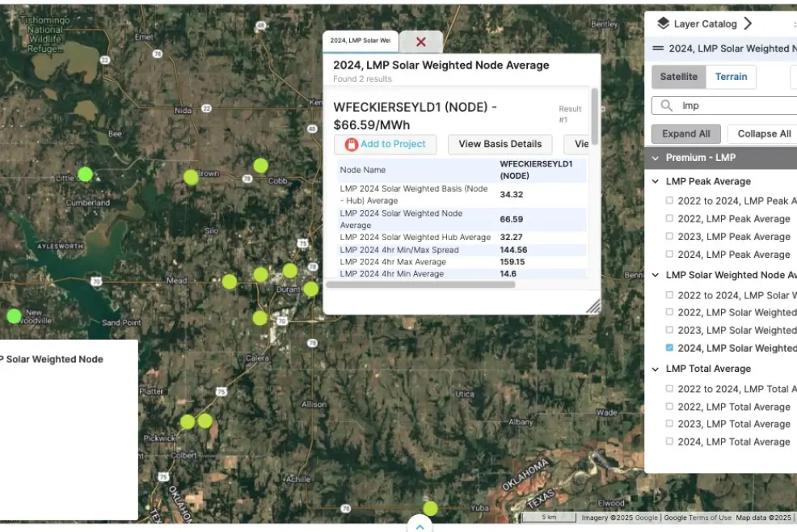Image resolution: width=797 pixels, height=532 pixels.
Task: Click the Result #1 label
Action: point(570,115)
